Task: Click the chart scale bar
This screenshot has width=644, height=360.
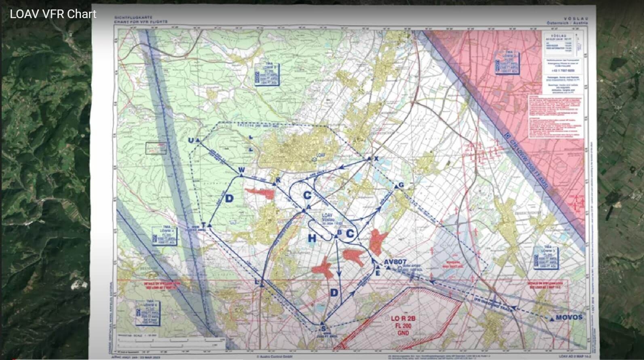Action: coord(171,342)
